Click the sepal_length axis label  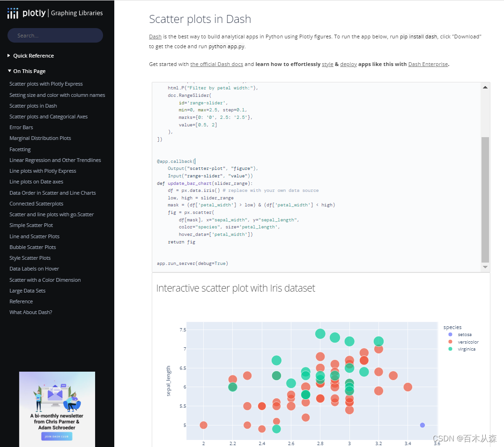(169, 381)
